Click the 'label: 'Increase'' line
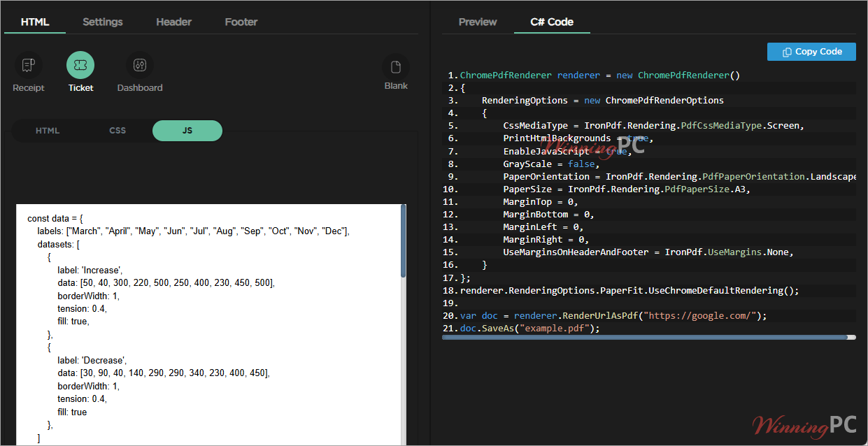 [90, 270]
